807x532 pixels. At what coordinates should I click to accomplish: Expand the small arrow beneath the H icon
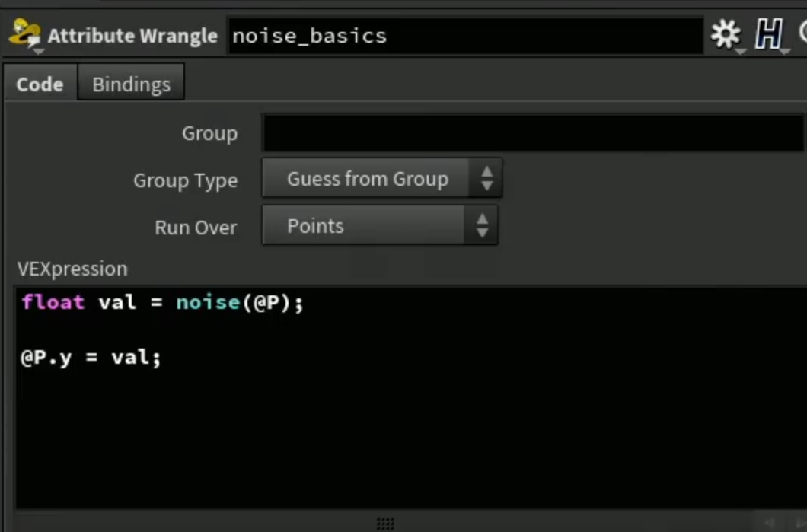(x=784, y=52)
